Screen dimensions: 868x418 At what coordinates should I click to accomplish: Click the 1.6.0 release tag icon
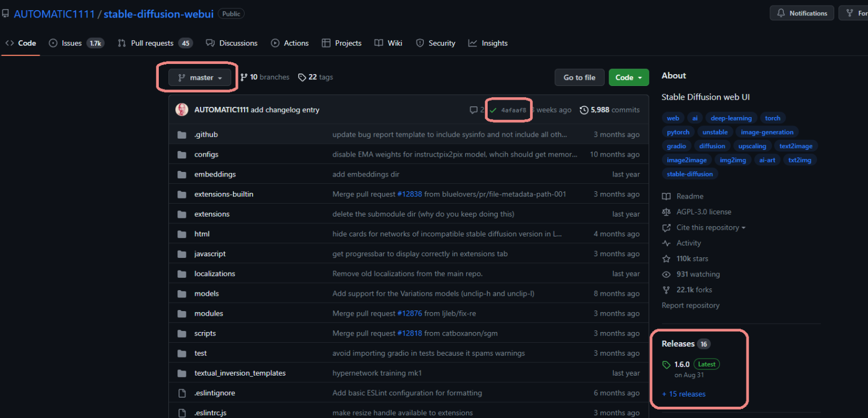pyautogui.click(x=666, y=365)
